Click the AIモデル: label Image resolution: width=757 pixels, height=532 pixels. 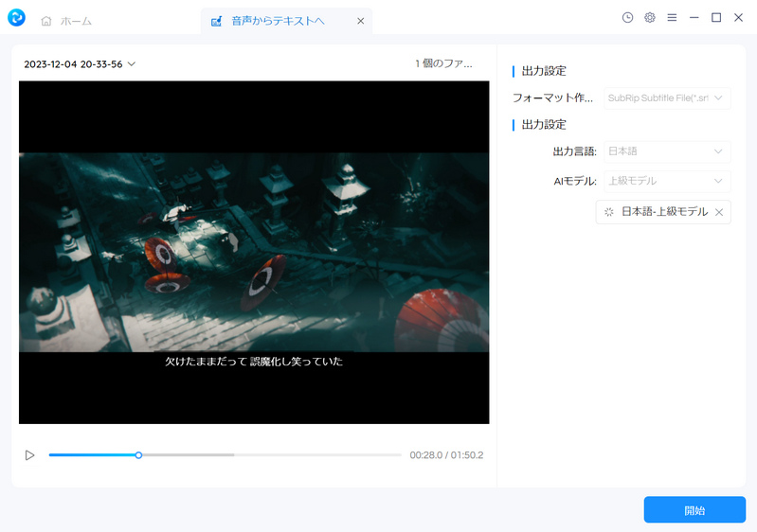click(575, 182)
